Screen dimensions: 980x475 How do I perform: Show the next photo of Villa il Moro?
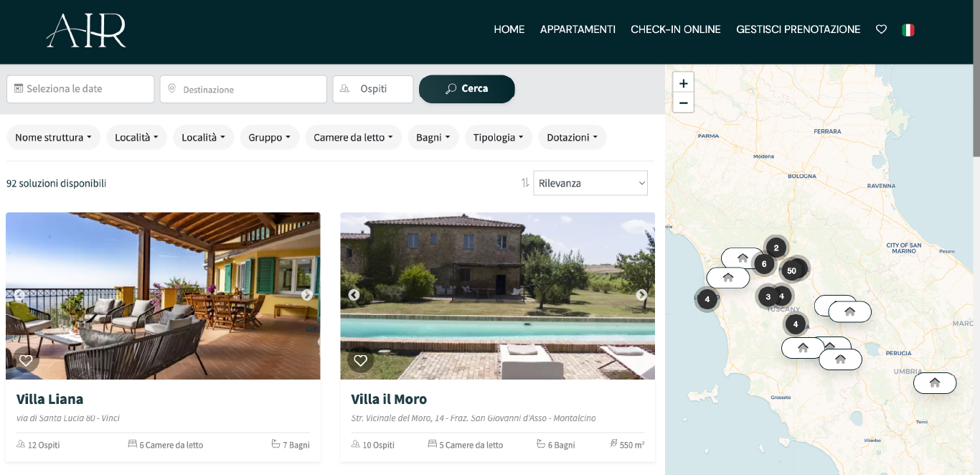tap(641, 295)
